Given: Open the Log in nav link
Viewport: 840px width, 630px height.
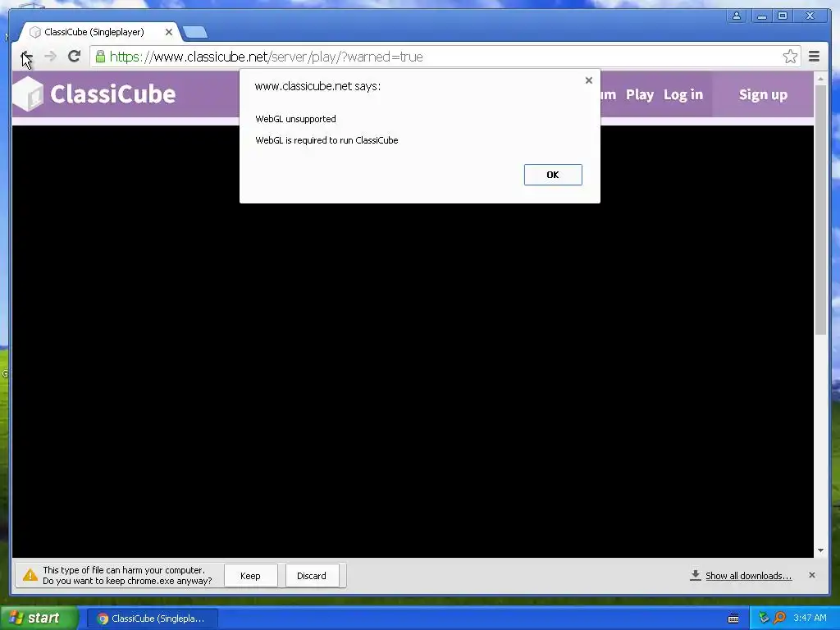Looking at the screenshot, I should pos(683,95).
